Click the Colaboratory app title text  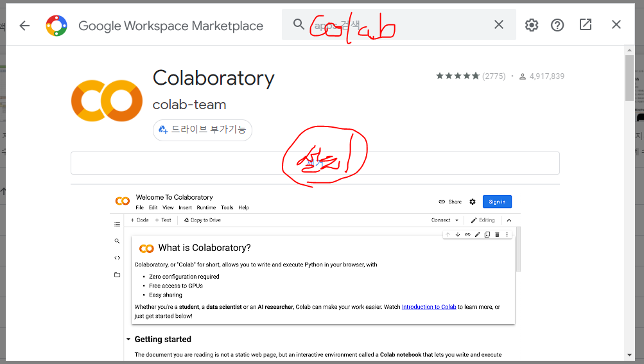214,78
